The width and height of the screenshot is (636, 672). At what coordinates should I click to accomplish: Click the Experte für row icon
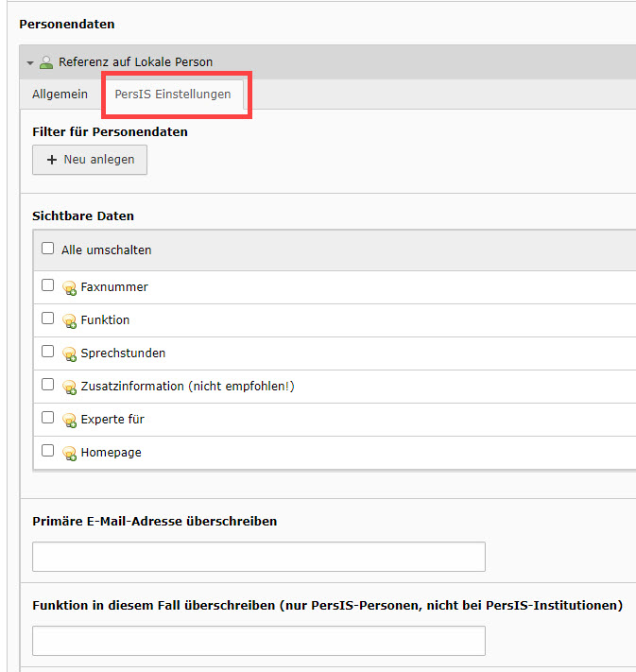point(69,420)
